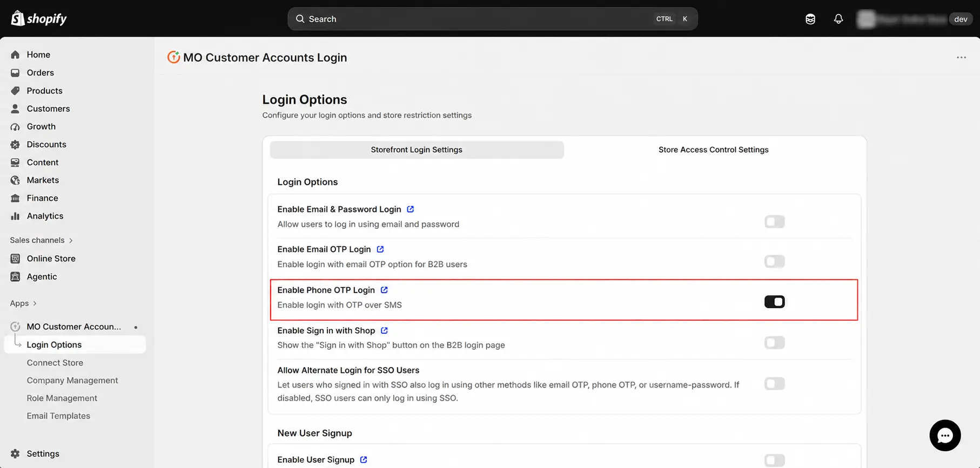Toggle Enable User Signup switch
The height and width of the screenshot is (468, 980).
coord(774,460)
